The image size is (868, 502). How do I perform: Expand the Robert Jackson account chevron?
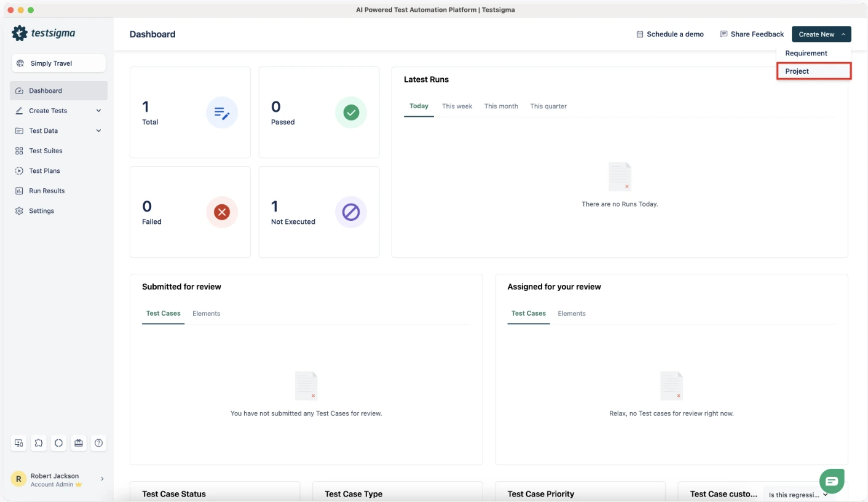102,479
